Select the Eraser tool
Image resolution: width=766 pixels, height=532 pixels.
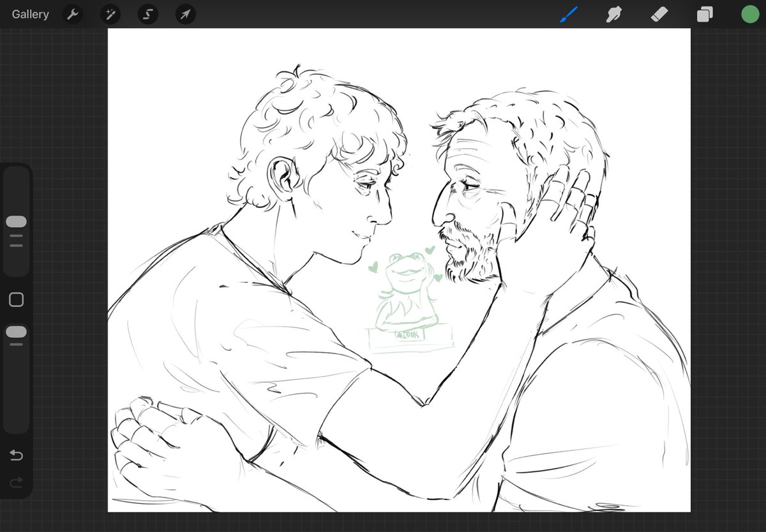(659, 14)
